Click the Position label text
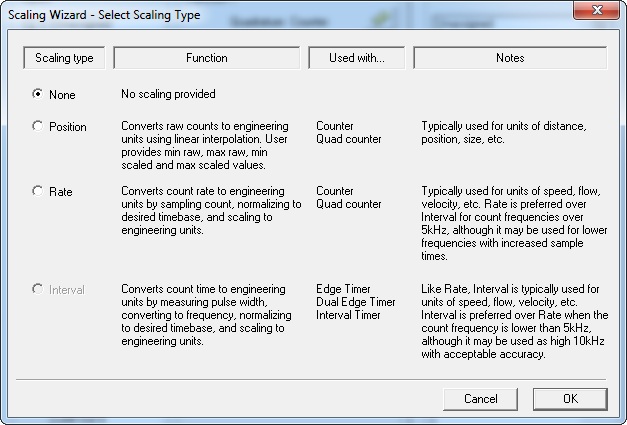Image resolution: width=627 pixels, height=425 pixels. (x=68, y=127)
